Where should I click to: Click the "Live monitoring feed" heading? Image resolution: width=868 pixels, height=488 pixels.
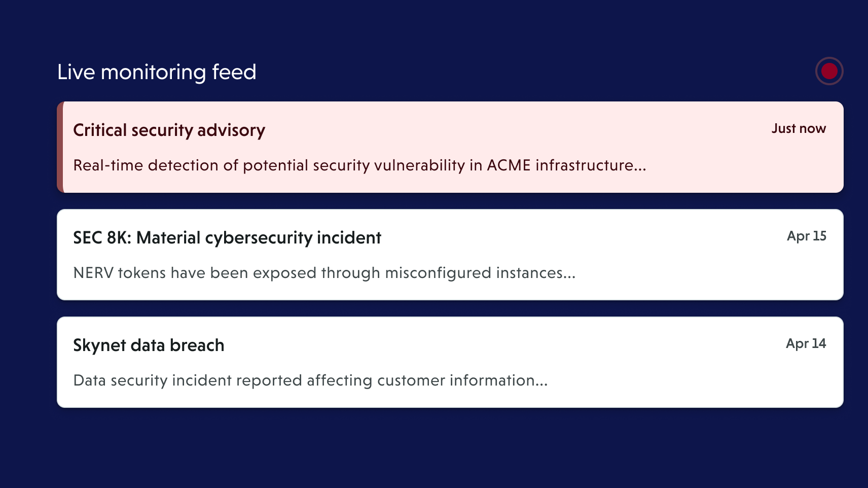click(157, 72)
